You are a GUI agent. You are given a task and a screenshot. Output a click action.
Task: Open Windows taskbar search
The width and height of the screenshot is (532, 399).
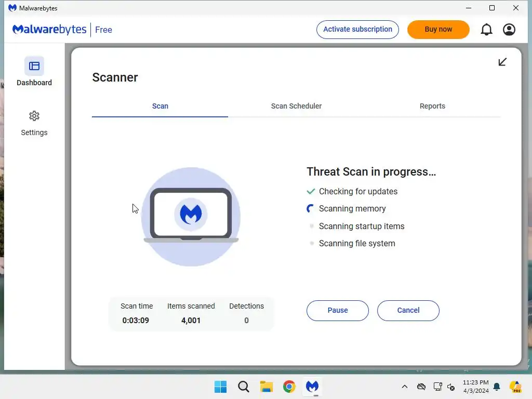pyautogui.click(x=244, y=387)
